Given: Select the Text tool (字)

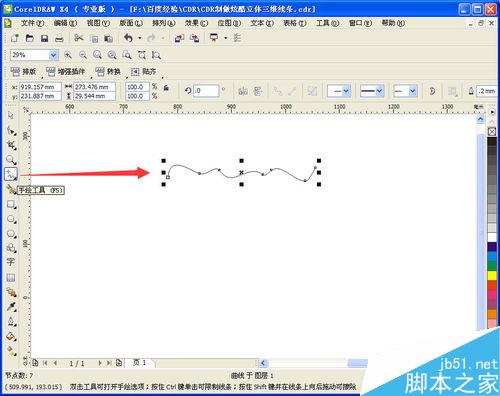Looking at the screenshot, I should 11,262.
